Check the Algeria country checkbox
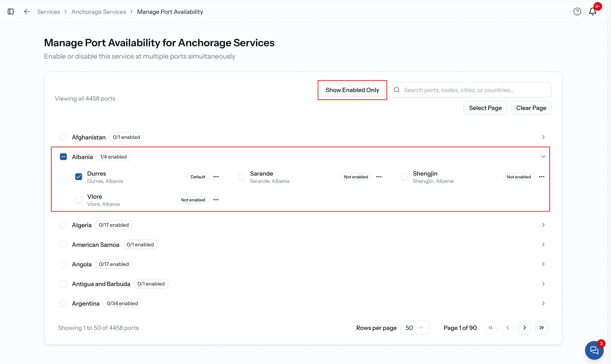This screenshot has width=611, height=364. click(63, 225)
